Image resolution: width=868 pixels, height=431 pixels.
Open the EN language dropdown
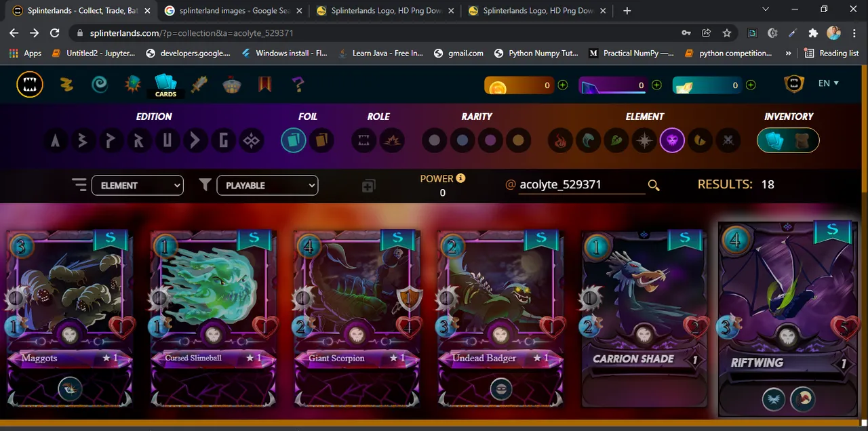click(829, 83)
